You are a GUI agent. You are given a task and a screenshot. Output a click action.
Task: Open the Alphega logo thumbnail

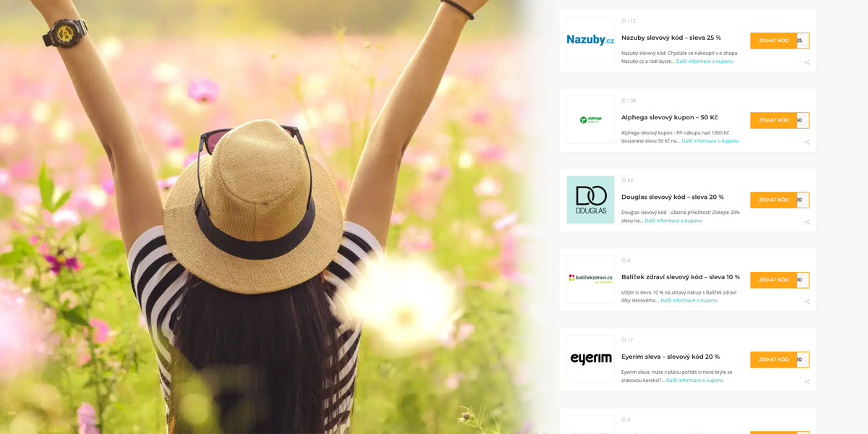tap(590, 120)
